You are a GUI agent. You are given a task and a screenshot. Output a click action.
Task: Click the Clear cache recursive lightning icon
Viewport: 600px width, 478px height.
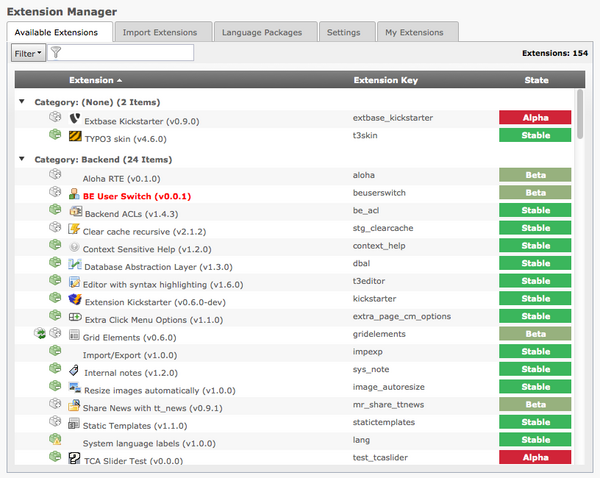click(x=75, y=229)
